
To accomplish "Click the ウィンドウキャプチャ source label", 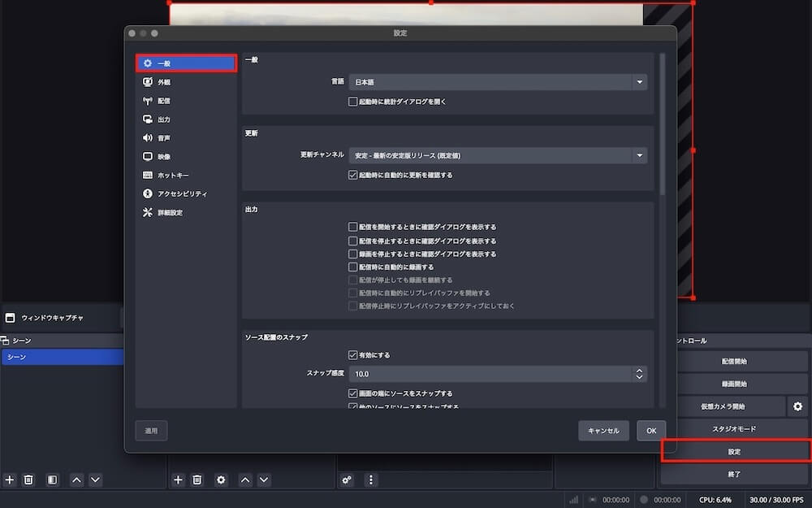I will [52, 318].
